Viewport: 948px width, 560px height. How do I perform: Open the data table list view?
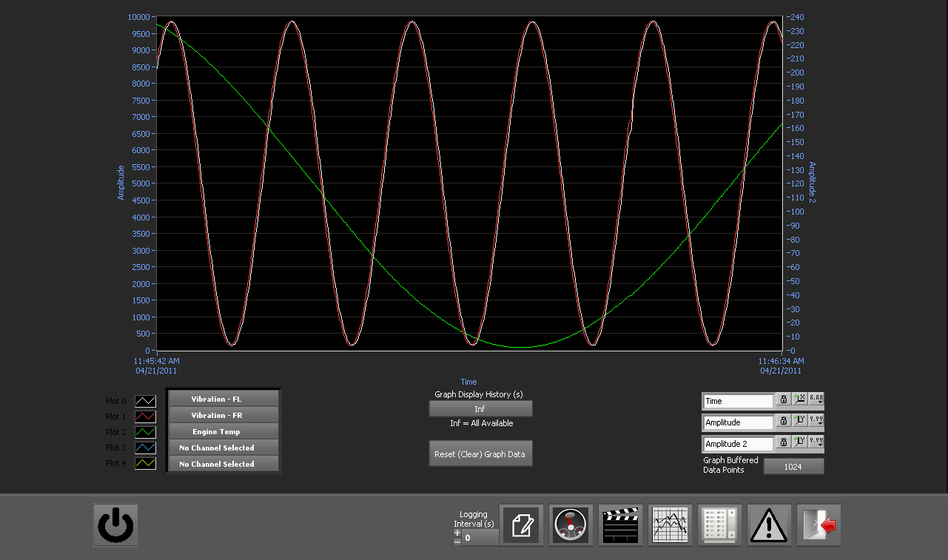point(720,526)
